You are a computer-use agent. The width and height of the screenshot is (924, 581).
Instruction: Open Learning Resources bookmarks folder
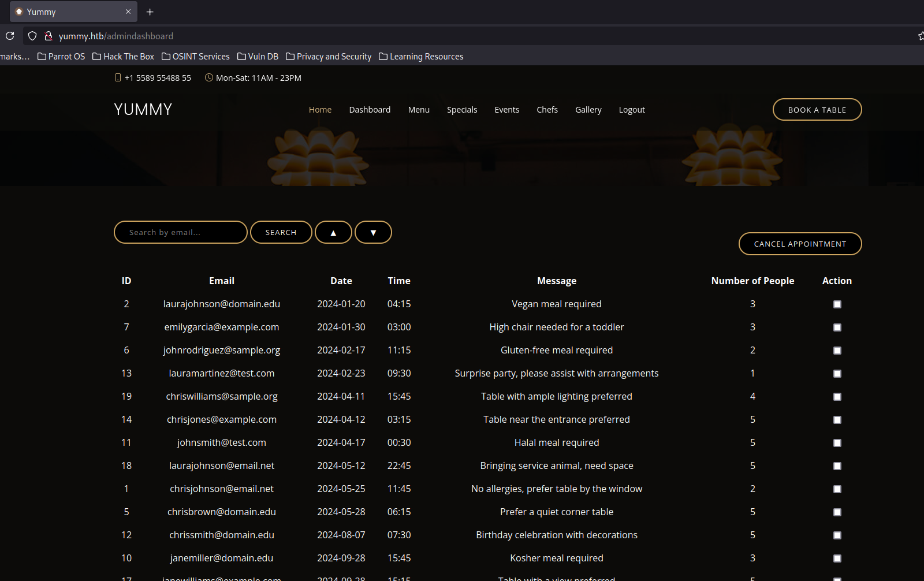pos(421,57)
